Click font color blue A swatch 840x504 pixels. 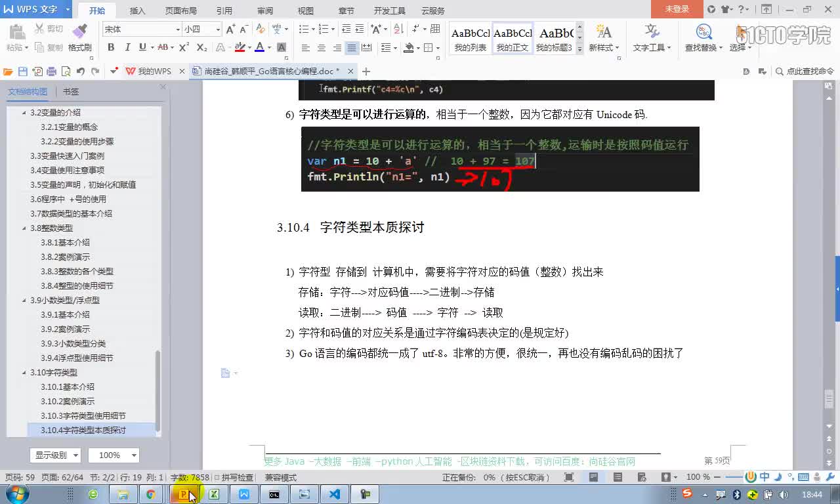tap(259, 47)
